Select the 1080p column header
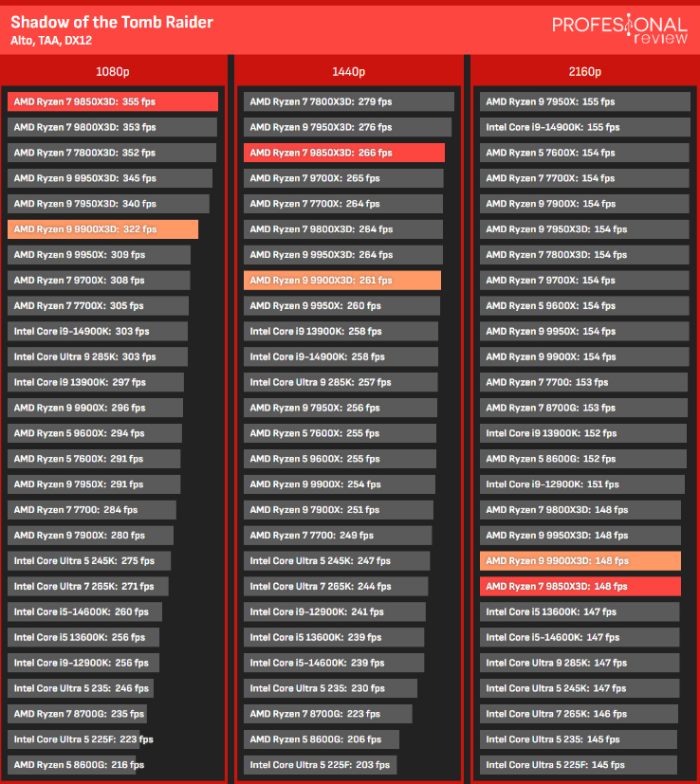This screenshot has height=784, width=700. [114, 72]
